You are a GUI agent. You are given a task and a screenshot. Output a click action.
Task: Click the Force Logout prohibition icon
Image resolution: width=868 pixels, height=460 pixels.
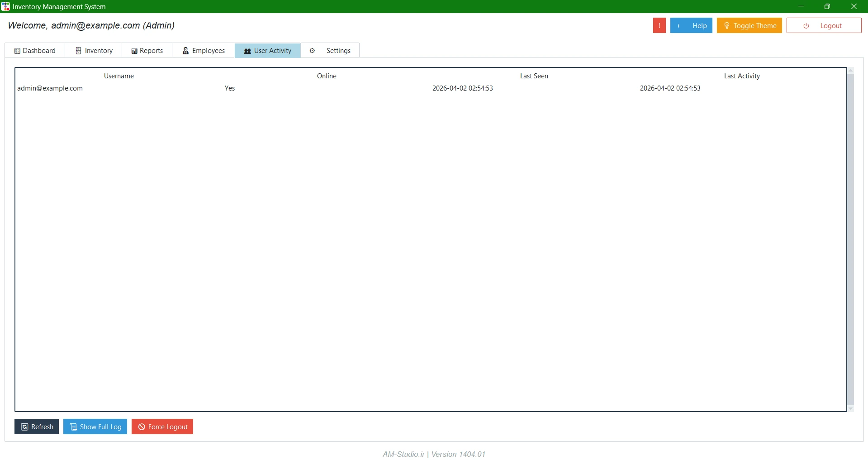pos(142,427)
